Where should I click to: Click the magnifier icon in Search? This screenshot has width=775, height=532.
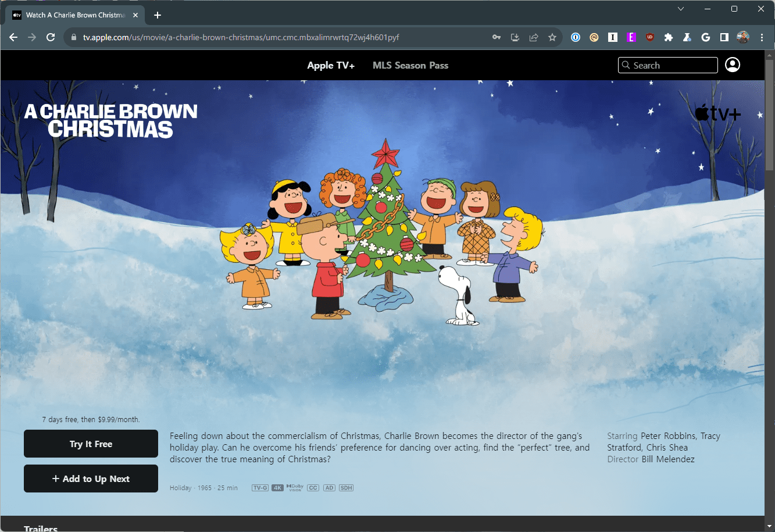(x=626, y=65)
